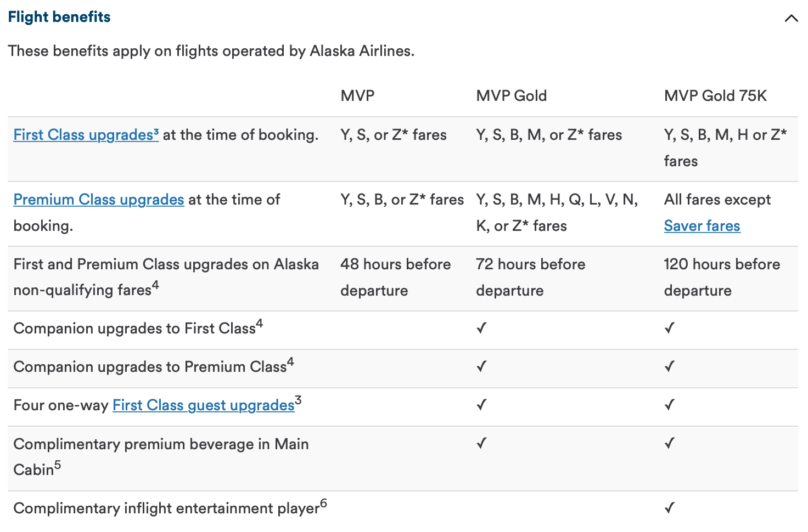Click MVP Gold 75K checkmark for Companion upgrades First Class
The image size is (808, 532).
669,329
